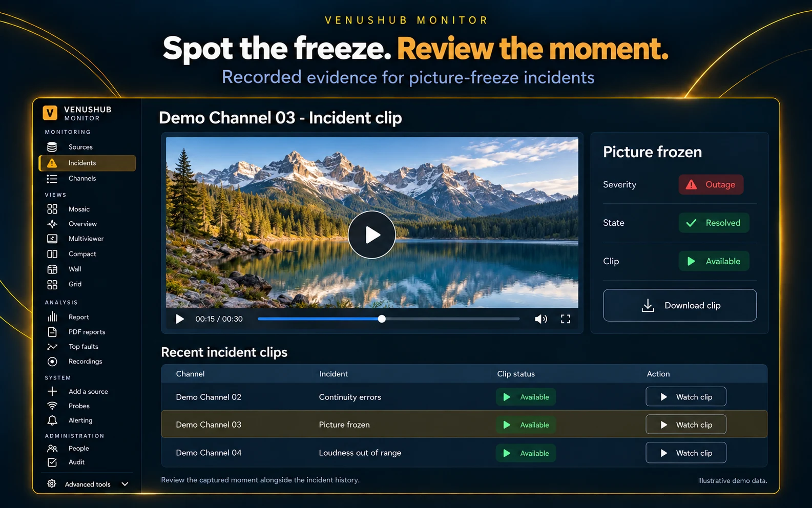Open the Channels list icon
This screenshot has width=812, height=508.
pyautogui.click(x=52, y=179)
